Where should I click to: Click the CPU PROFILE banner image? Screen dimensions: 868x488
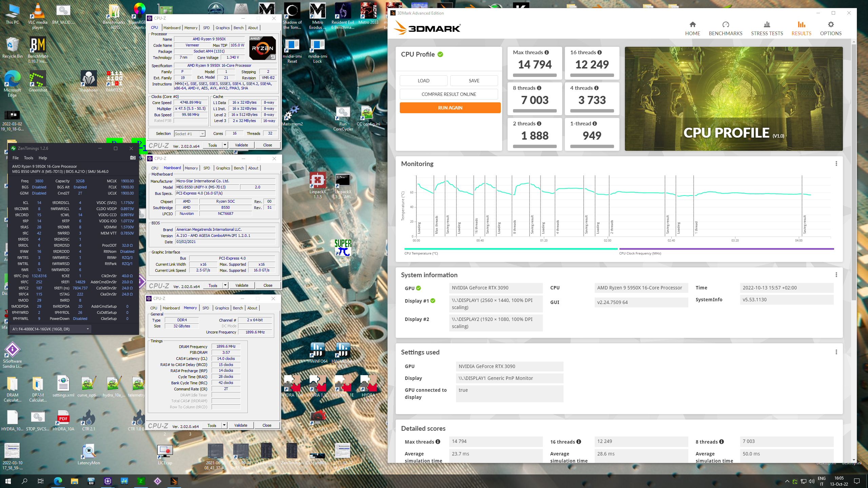(x=734, y=99)
